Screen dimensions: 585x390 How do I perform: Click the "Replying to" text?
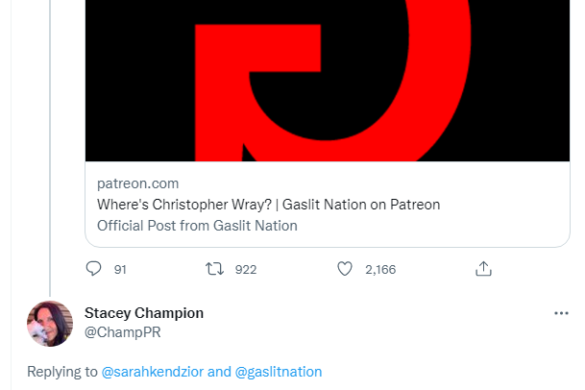click(62, 372)
